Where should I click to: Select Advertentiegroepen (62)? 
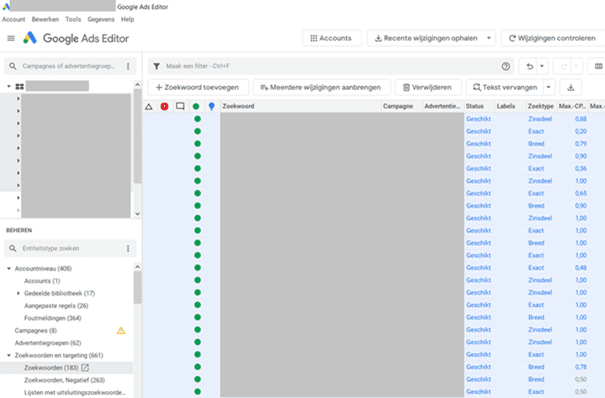pos(48,343)
